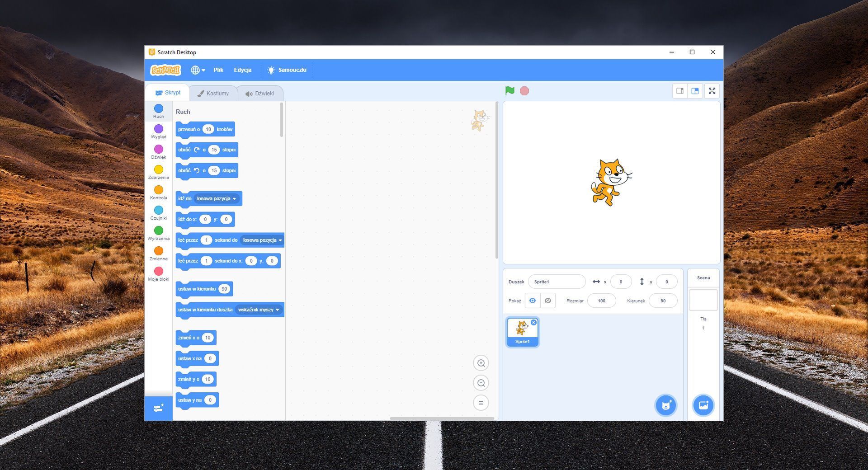Click the zoom-in magnifier in the workspace
The width and height of the screenshot is (868, 470).
tap(481, 363)
